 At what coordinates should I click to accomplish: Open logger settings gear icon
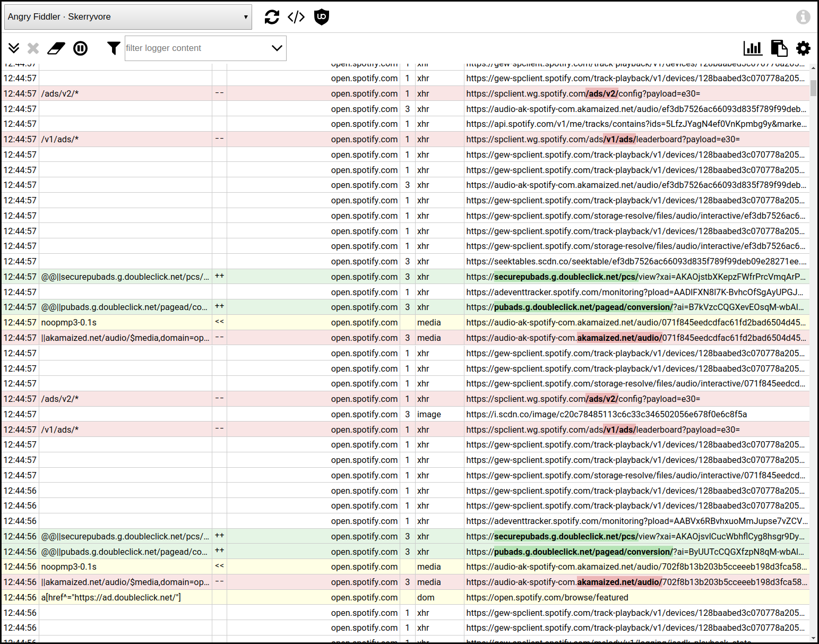click(x=803, y=48)
